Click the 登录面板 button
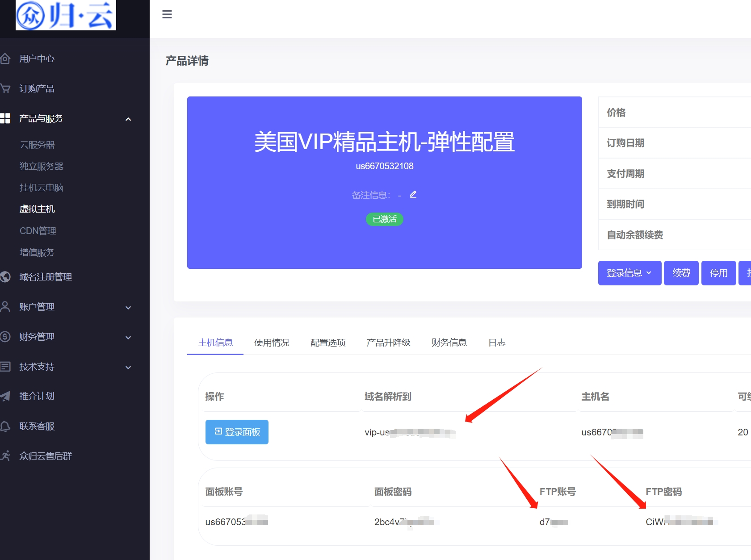 [237, 432]
